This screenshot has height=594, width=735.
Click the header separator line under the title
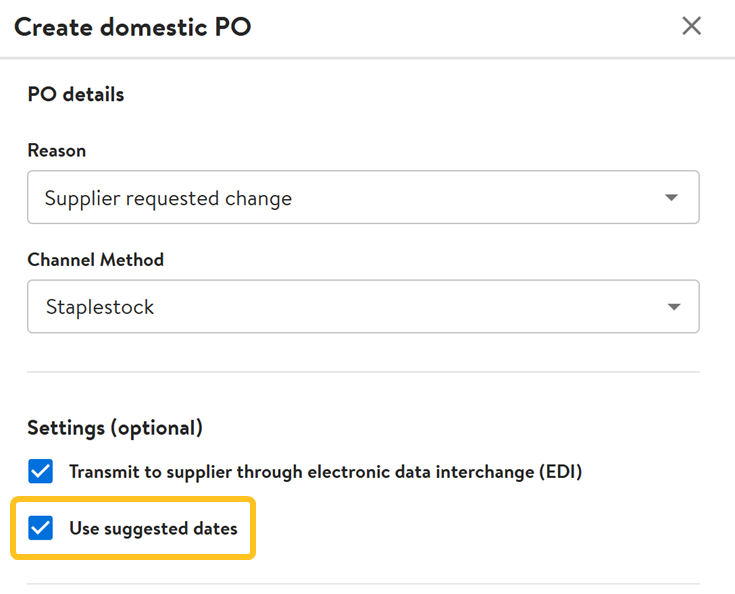[367, 58]
